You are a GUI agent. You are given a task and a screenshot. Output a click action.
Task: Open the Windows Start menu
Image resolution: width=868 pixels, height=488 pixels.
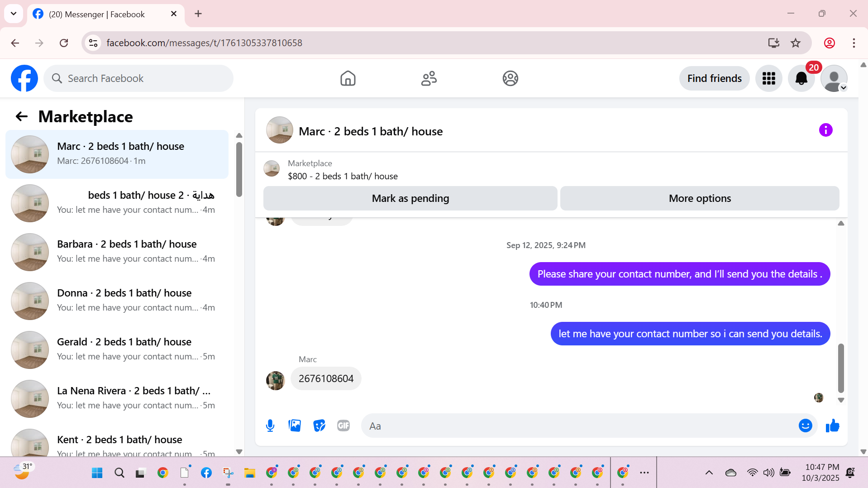click(x=97, y=473)
